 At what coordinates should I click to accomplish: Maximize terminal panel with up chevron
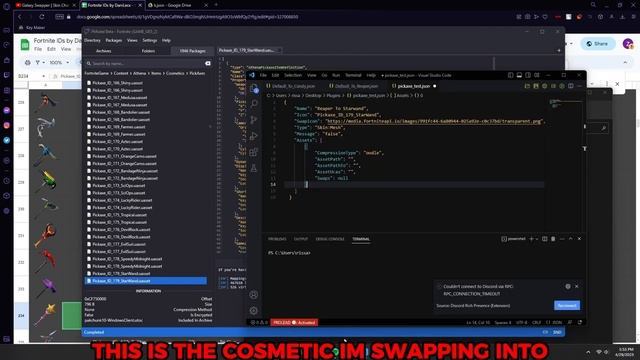point(571,239)
